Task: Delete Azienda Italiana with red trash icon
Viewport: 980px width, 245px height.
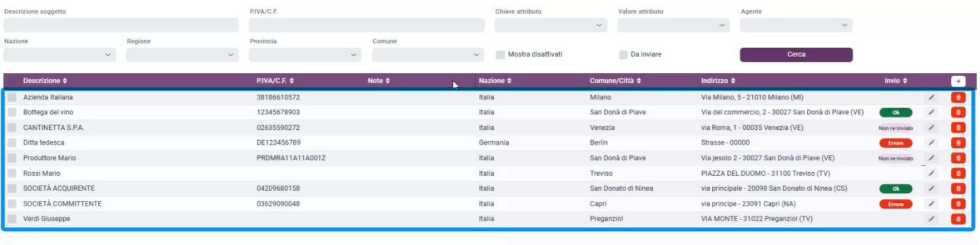Action: 958,97
